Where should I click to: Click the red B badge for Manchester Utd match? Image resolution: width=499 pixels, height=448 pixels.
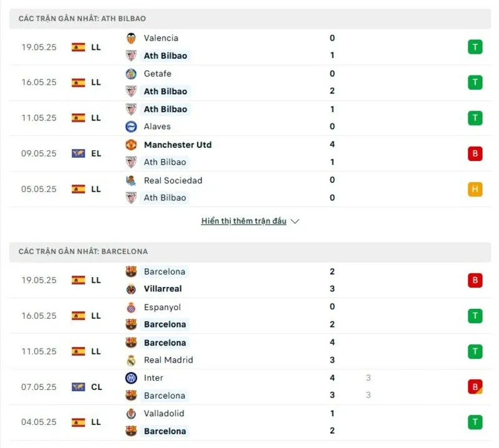click(x=475, y=153)
